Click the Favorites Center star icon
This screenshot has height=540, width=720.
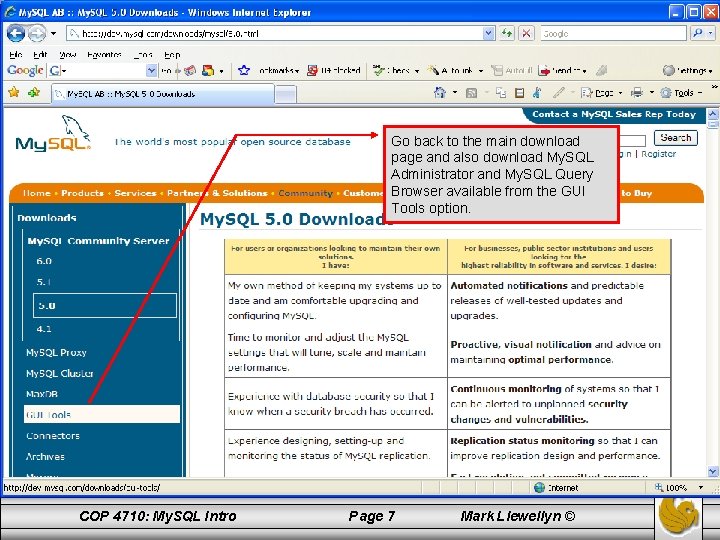(14, 93)
